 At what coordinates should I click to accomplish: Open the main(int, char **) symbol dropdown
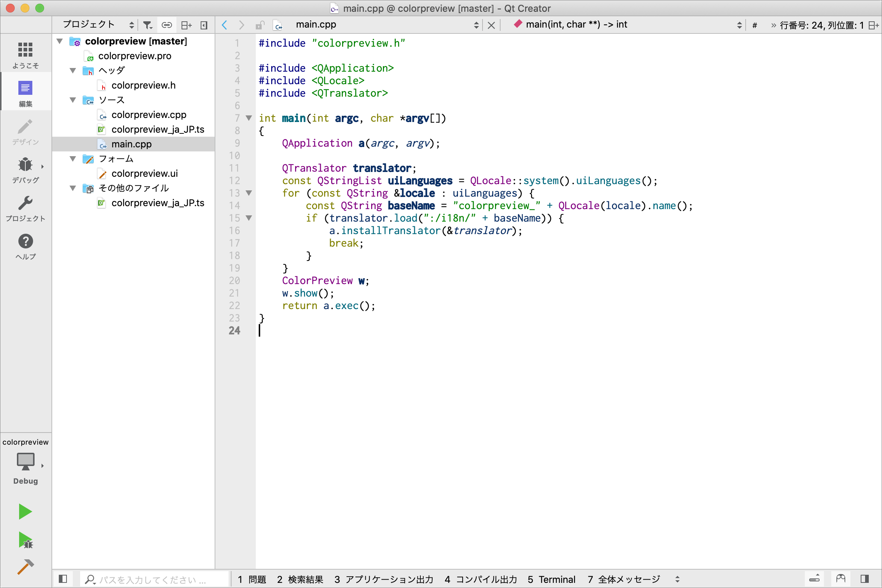tap(628, 25)
